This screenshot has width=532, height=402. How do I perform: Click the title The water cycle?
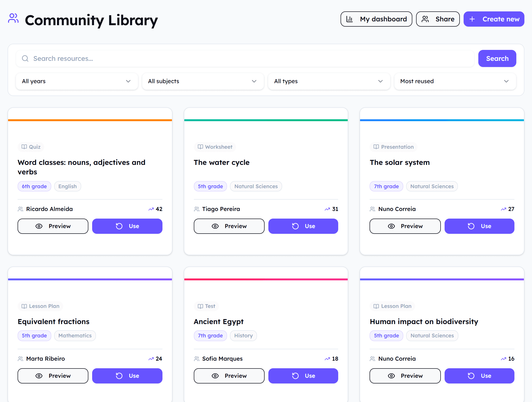pos(222,163)
